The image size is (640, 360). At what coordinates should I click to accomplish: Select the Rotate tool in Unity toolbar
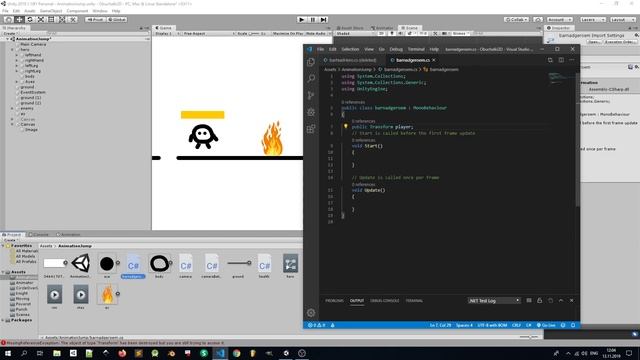29,20
